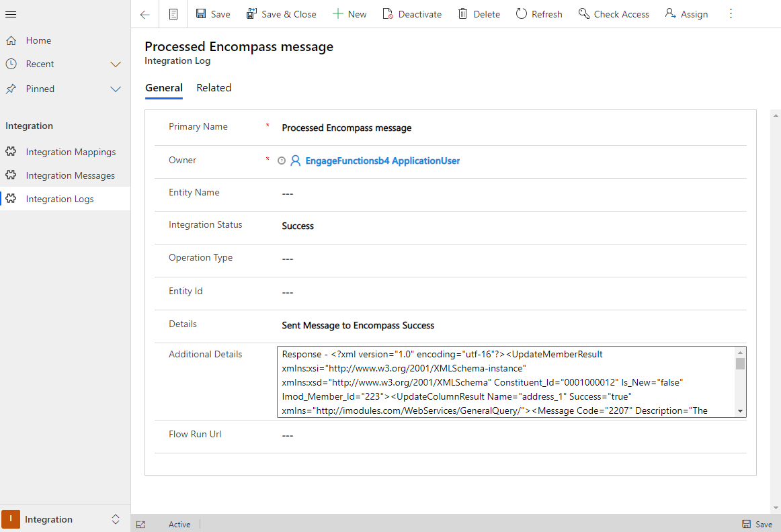The image size is (781, 532).
Task: Go back using the back arrow
Action: tap(145, 14)
